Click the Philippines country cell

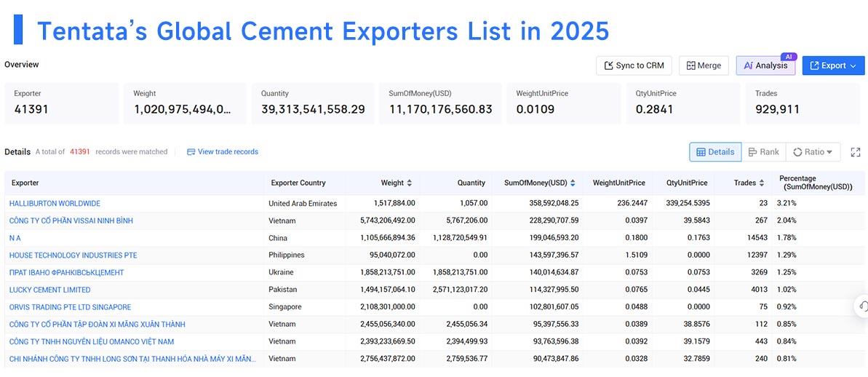coord(286,255)
